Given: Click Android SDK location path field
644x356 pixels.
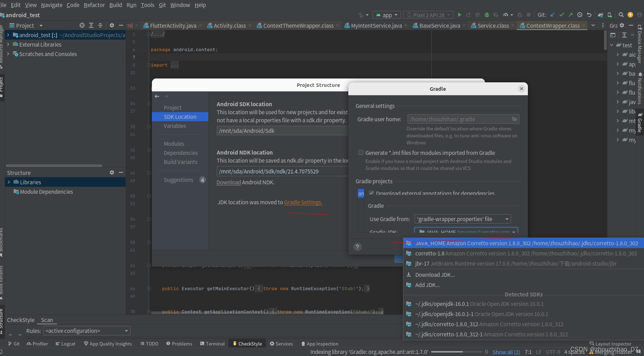Looking at the screenshot, I should [283, 131].
